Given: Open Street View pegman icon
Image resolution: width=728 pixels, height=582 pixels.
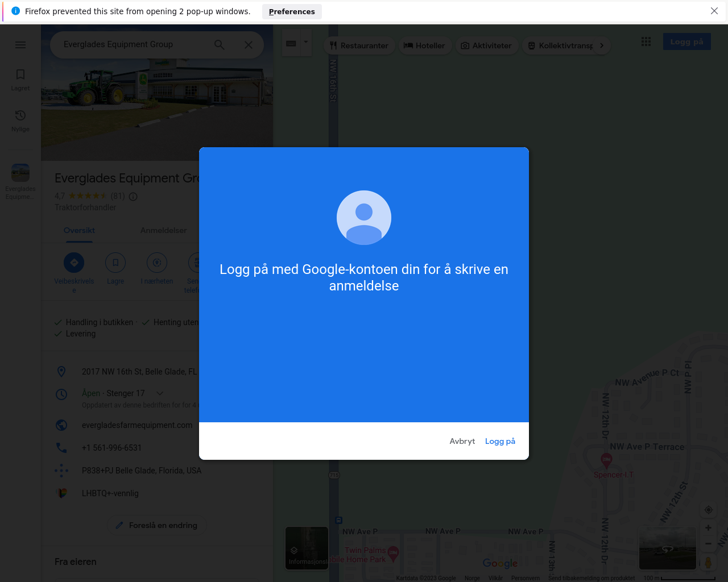Looking at the screenshot, I should [708, 563].
